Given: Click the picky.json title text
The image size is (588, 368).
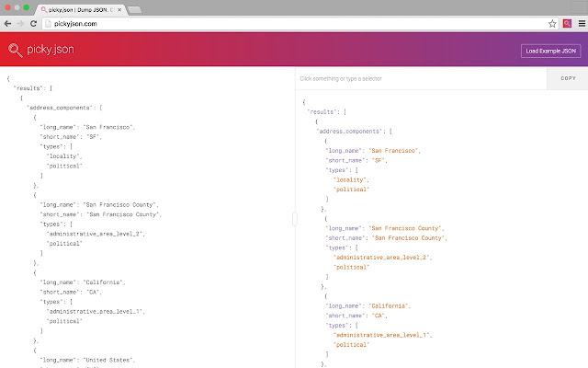Looking at the screenshot, I should click(x=51, y=49).
